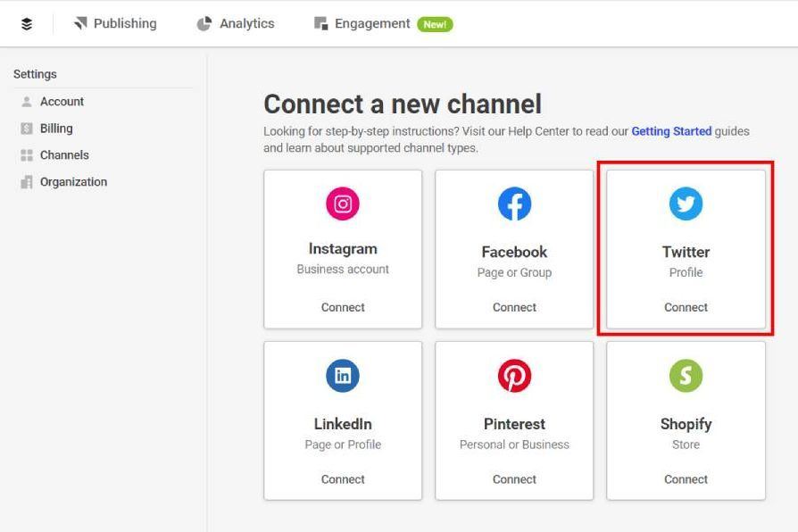Click the Buffer stacked-layers logo icon

[27, 24]
